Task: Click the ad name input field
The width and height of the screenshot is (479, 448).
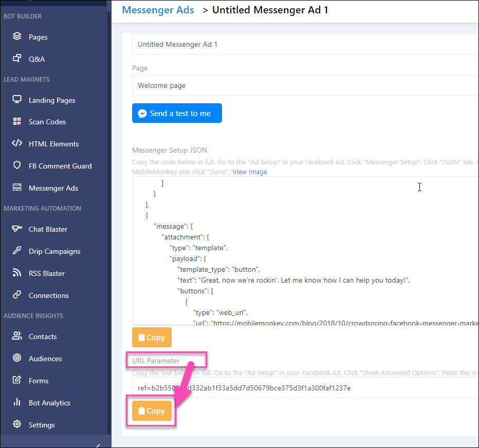Action: (305, 44)
